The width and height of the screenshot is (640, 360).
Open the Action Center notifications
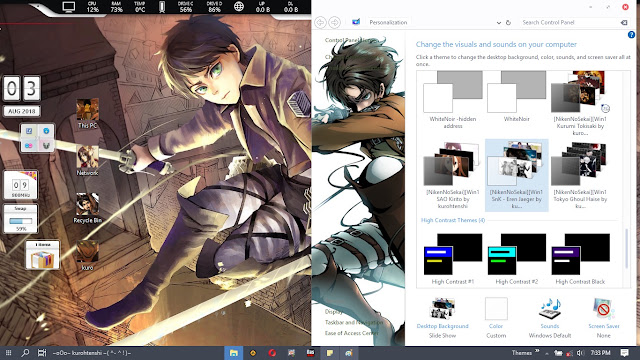(624, 353)
